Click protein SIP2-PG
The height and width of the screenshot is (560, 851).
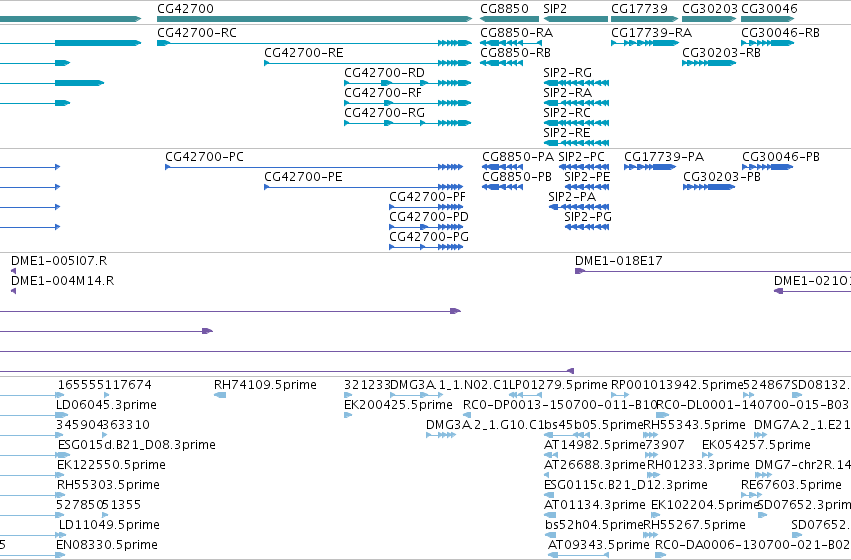[x=587, y=227]
